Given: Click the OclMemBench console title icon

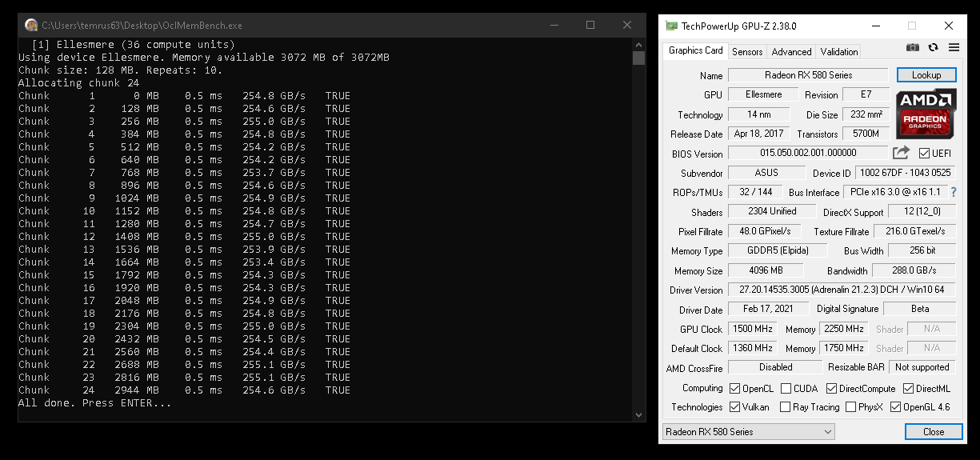Looking at the screenshot, I should point(30,25).
